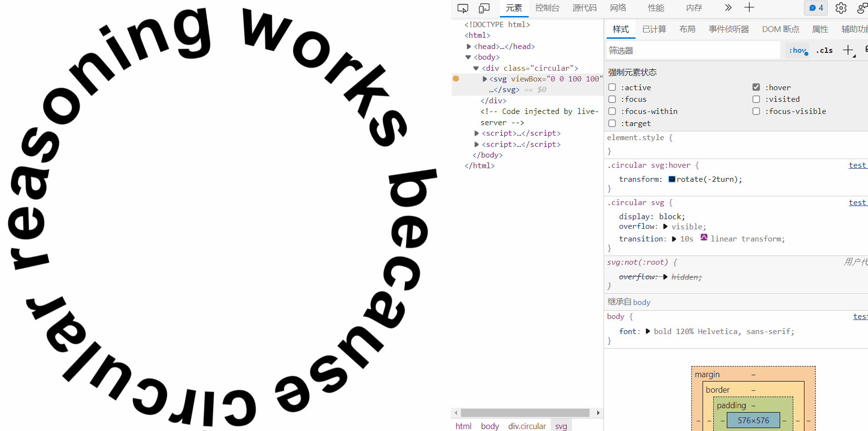This screenshot has height=431, width=868.
Task: Focus the 筛选器 styles filter field
Action: (693, 50)
